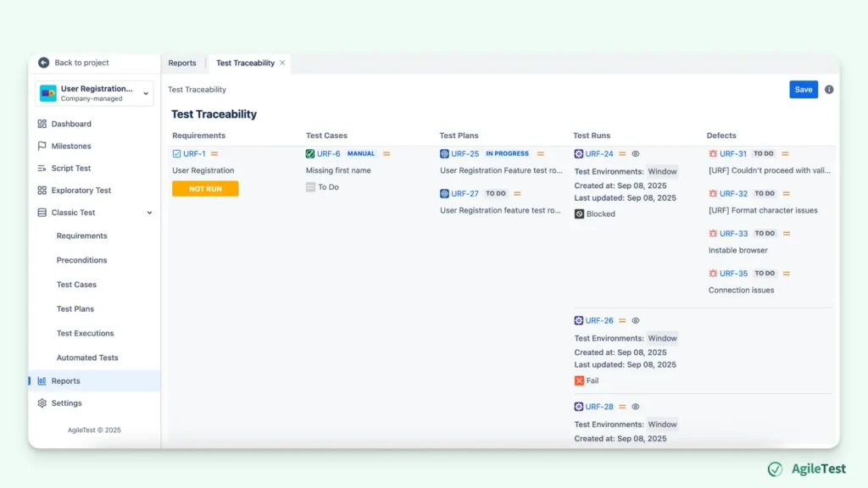Switch to the Reports tab
The width and height of the screenshot is (868, 488).
click(x=182, y=63)
